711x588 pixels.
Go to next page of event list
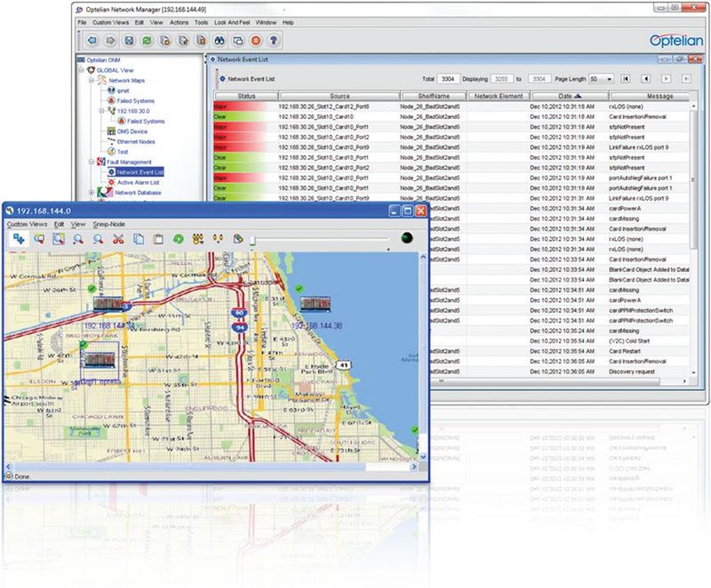666,79
